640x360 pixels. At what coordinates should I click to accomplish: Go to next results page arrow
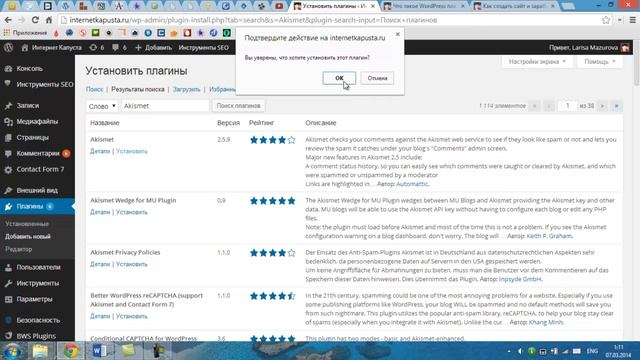602,106
